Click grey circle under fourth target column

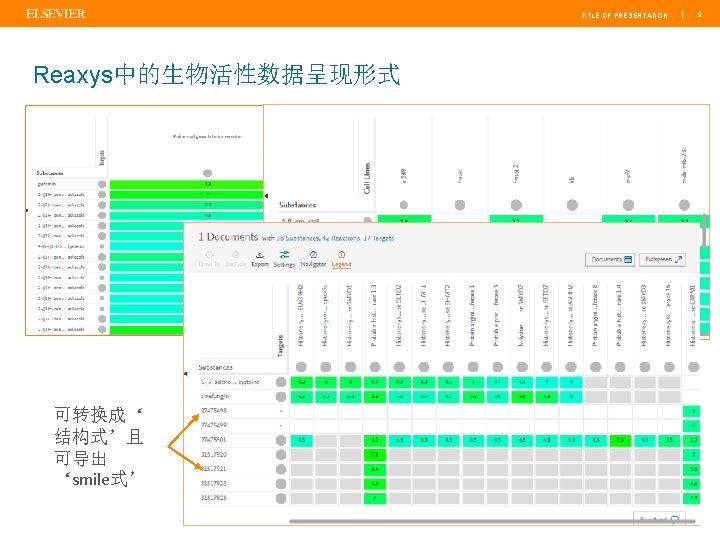[x=375, y=366]
